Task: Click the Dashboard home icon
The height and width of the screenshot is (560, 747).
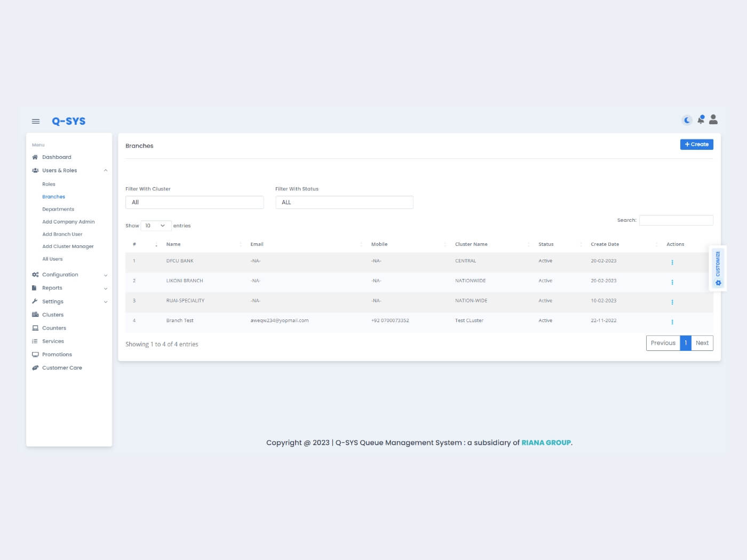Action: tap(35, 157)
